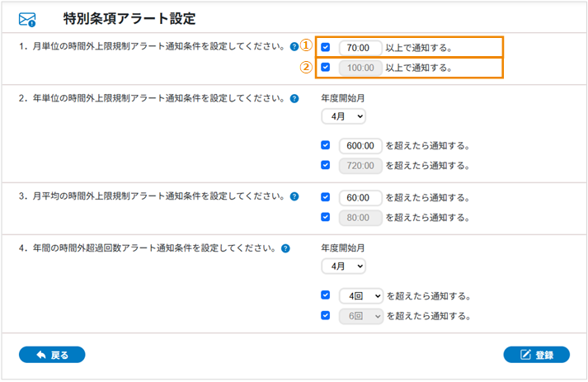Open fiscal year start month dropdown in section 2
The height and width of the screenshot is (382, 588).
tap(343, 116)
